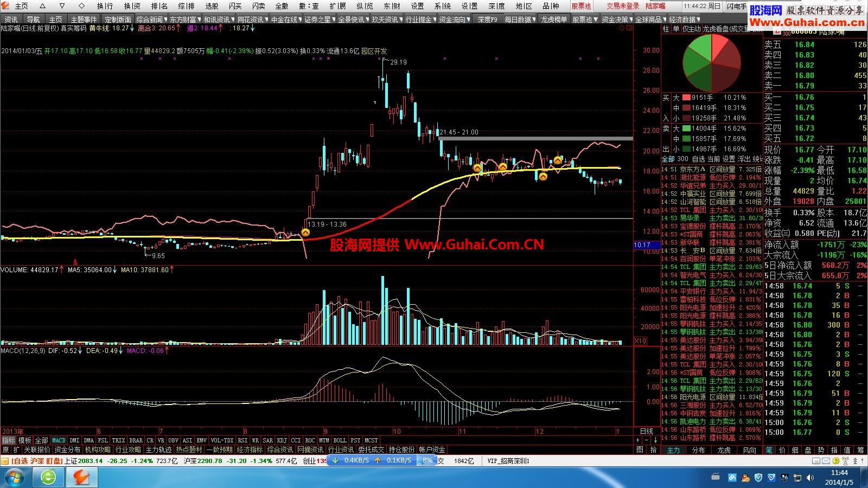
Task: Click the taskbar clock showing 11:44
Action: pyautogui.click(x=839, y=478)
